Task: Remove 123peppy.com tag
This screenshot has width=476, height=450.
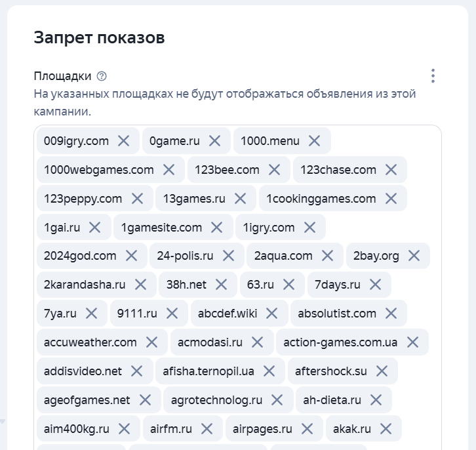Action: pos(137,199)
